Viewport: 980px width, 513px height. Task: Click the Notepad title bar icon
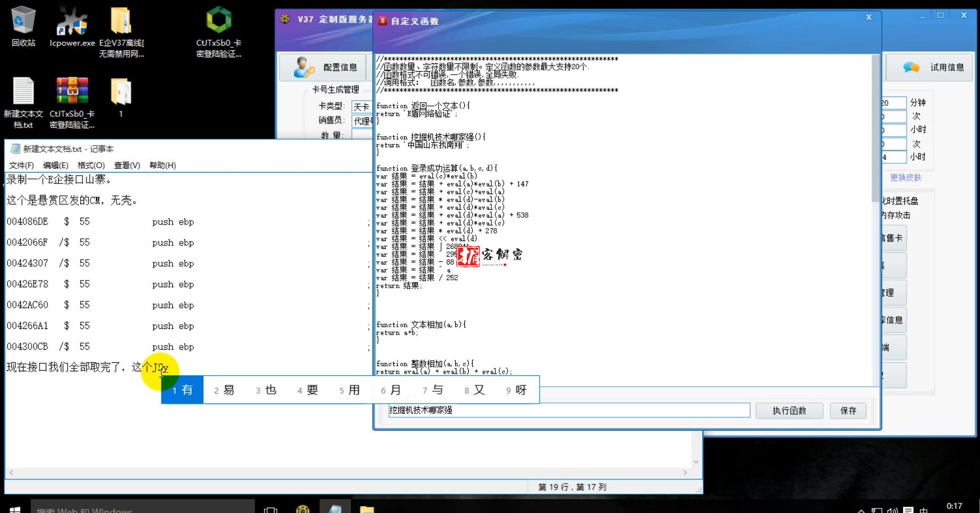coord(15,149)
